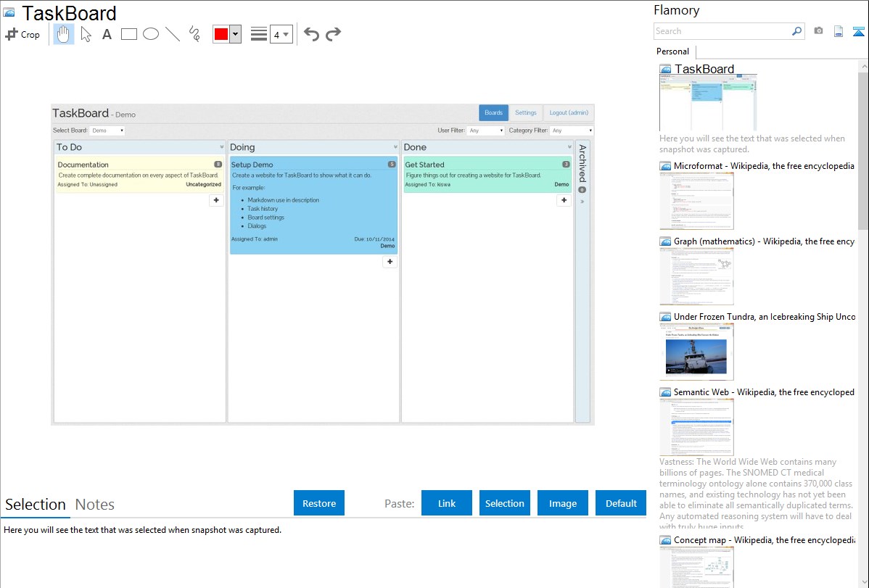The width and height of the screenshot is (869, 588).
Task: Open the TaskBoard snapshot thumbnail
Action: tap(708, 102)
